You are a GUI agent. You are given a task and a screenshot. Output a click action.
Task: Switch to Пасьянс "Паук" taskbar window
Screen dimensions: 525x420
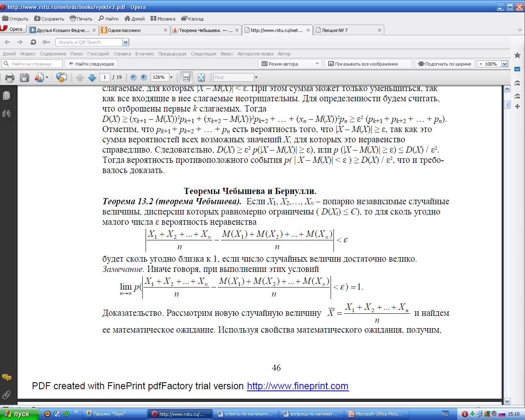click(x=114, y=414)
